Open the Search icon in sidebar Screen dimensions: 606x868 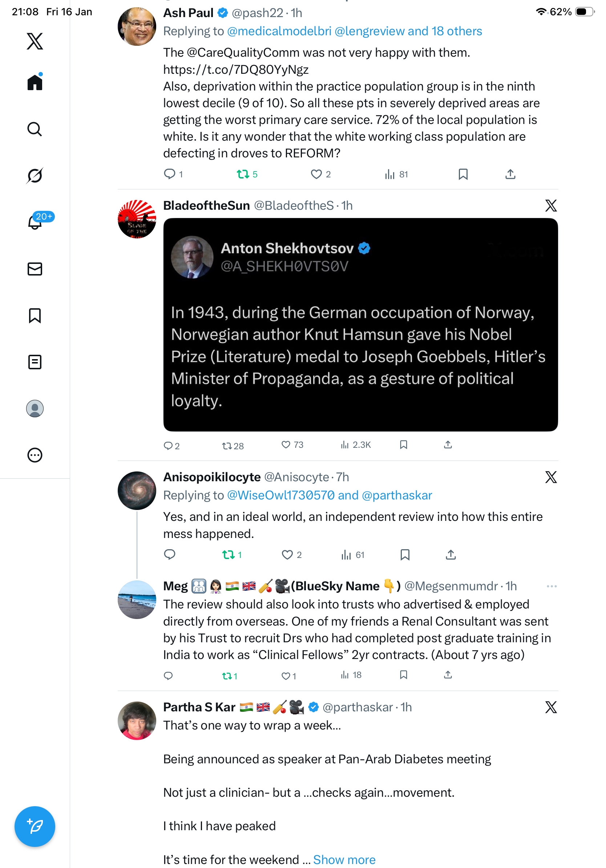tap(35, 129)
